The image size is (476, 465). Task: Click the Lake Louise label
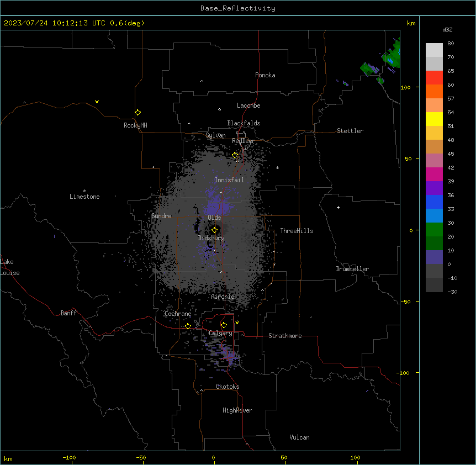click(10, 267)
